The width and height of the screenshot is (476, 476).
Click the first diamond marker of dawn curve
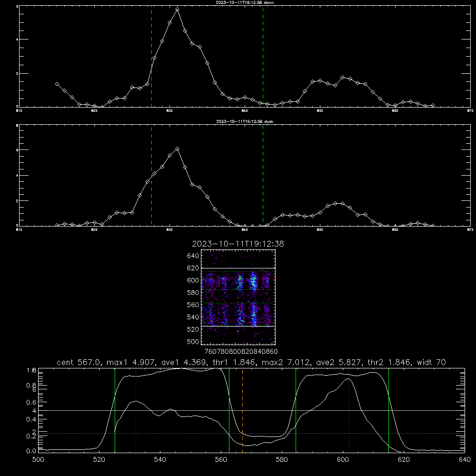tap(57, 84)
